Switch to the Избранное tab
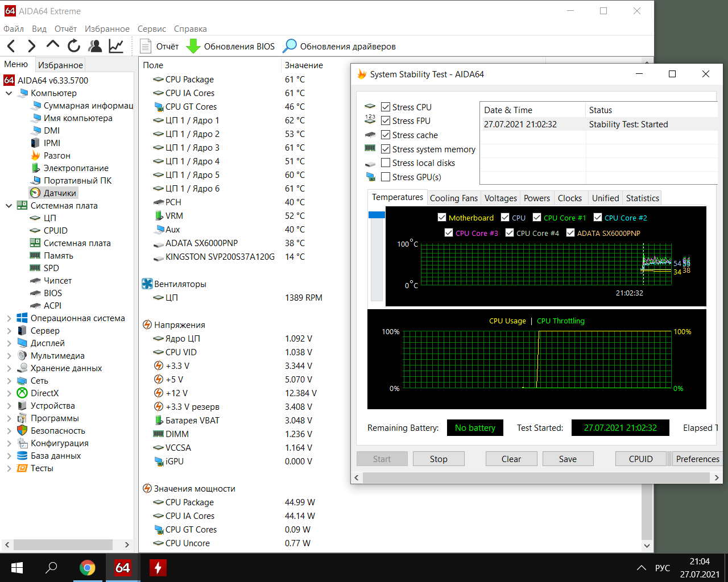Image resolution: width=728 pixels, height=582 pixels. pos(60,65)
